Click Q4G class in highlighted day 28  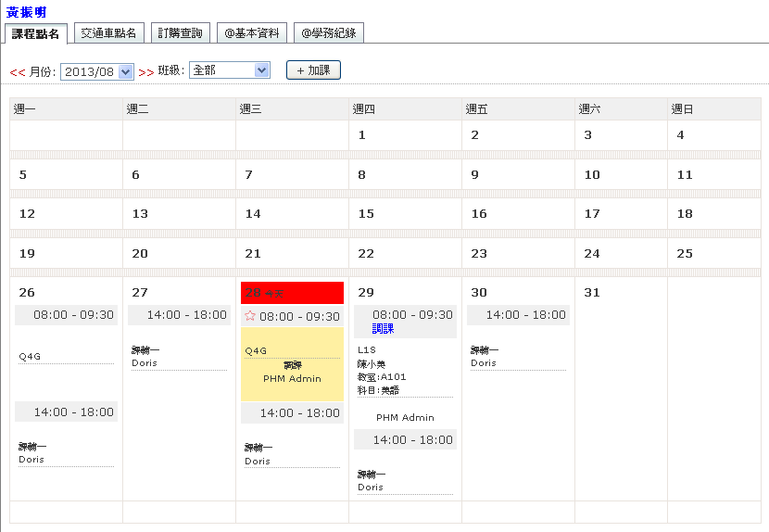click(256, 351)
